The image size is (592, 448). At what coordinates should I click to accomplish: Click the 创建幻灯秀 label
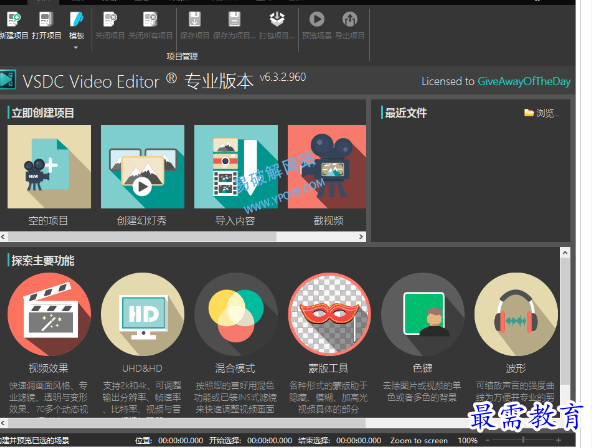142,221
